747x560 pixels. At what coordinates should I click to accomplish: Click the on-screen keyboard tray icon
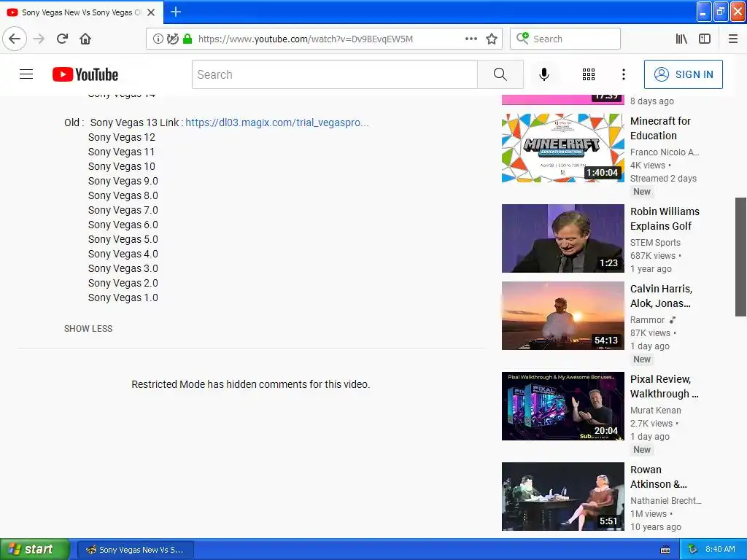[x=665, y=550]
